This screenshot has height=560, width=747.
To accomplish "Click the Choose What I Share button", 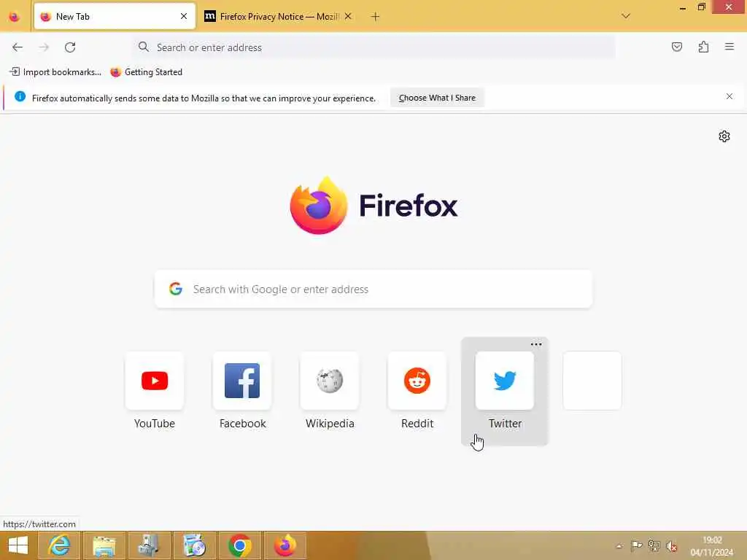I will 437,98.
